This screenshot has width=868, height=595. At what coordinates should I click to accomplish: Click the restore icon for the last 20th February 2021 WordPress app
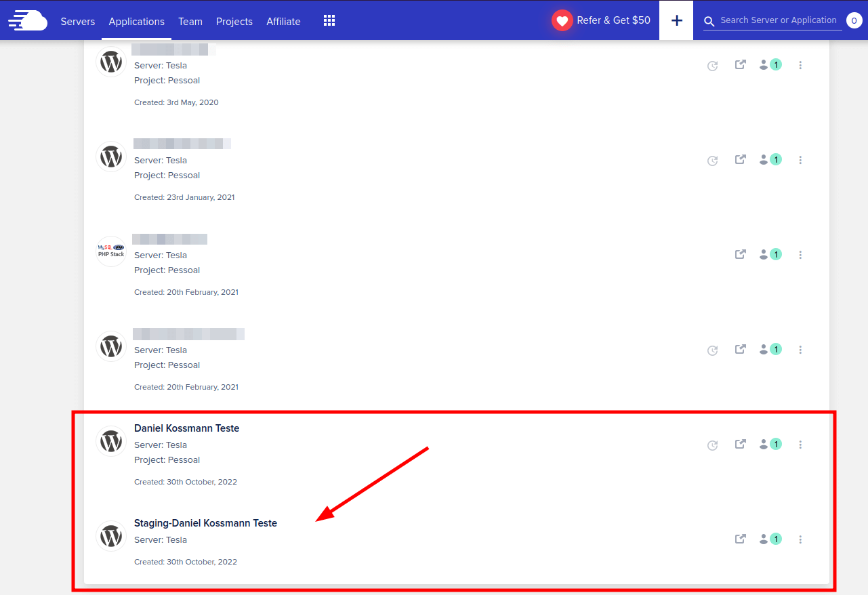pyautogui.click(x=712, y=350)
